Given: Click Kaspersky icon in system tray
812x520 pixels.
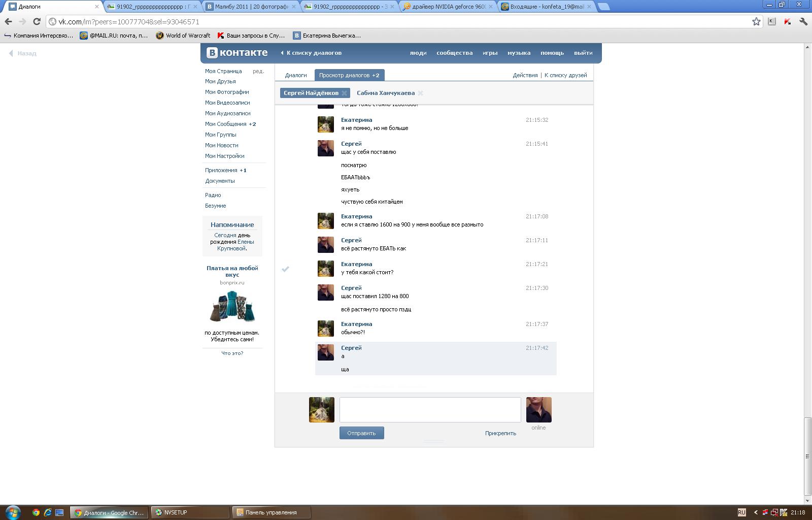Looking at the screenshot, I should coord(784,512).
